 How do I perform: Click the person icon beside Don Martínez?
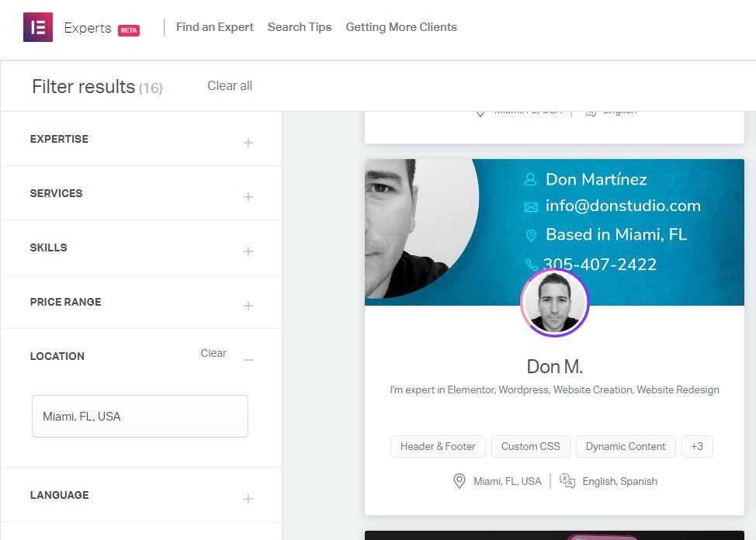click(530, 179)
